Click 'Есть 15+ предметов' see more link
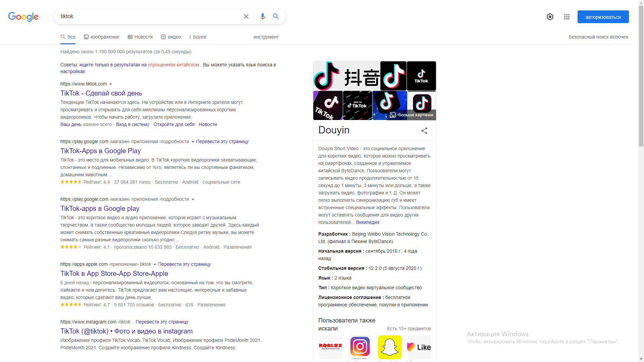This screenshot has height=362, width=644. coord(409,328)
